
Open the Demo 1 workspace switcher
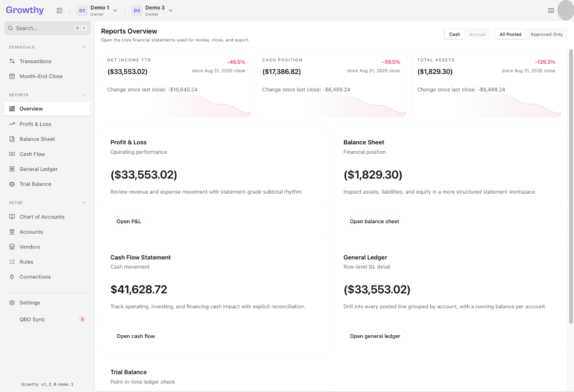97,10
